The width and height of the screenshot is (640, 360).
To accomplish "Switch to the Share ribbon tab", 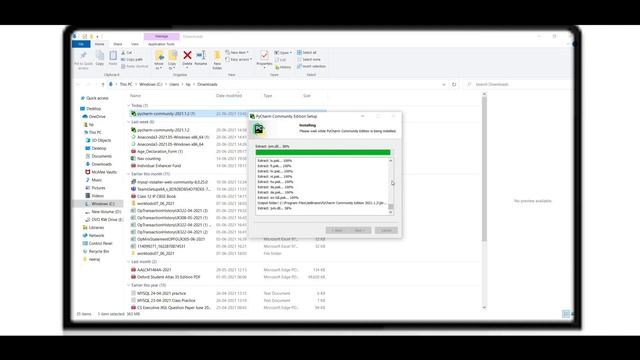I will pyautogui.click(x=118, y=44).
